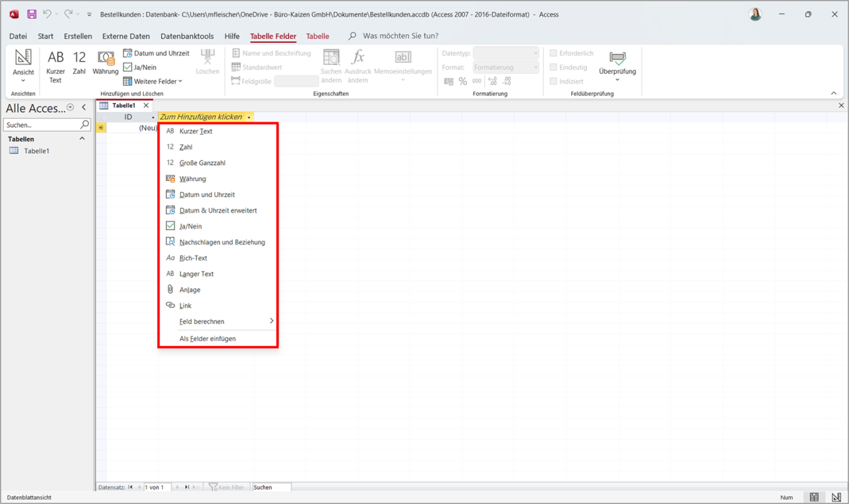
Task: Add a Währung field from the ribbon
Action: (x=105, y=63)
